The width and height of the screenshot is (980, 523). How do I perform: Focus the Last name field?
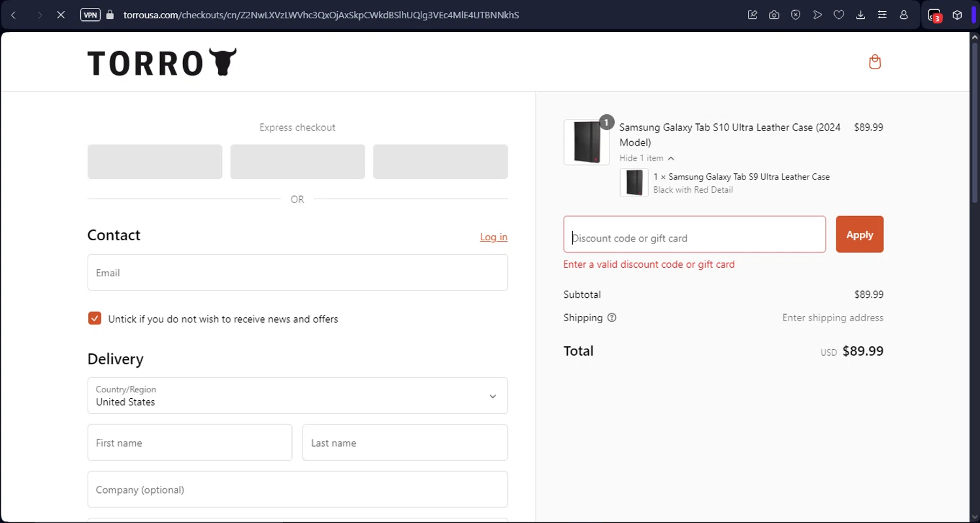tap(405, 443)
